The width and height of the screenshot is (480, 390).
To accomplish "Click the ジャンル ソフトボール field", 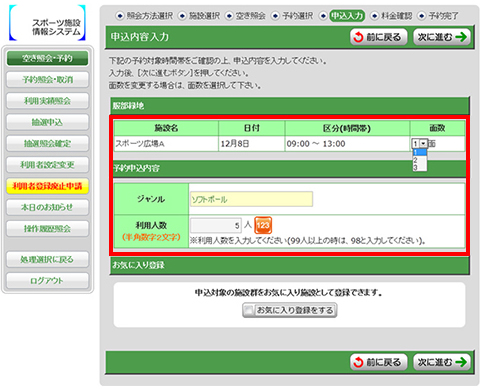I will tap(251, 199).
